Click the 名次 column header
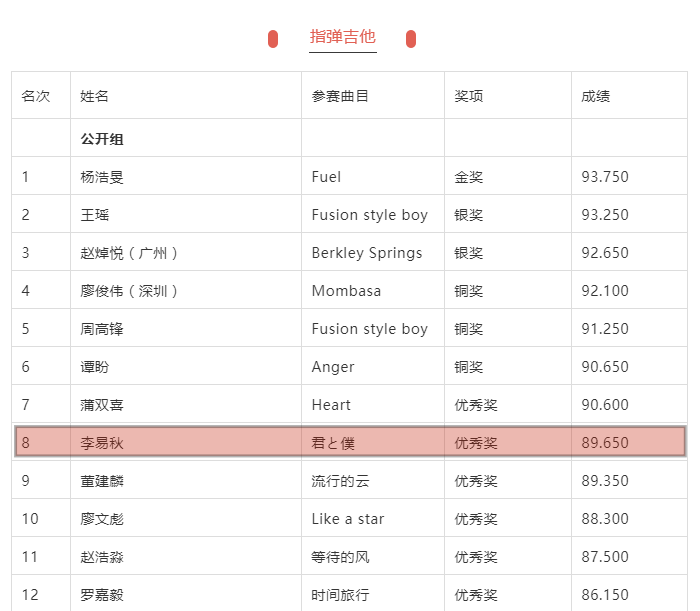This screenshot has height=611, width=700. click(36, 96)
